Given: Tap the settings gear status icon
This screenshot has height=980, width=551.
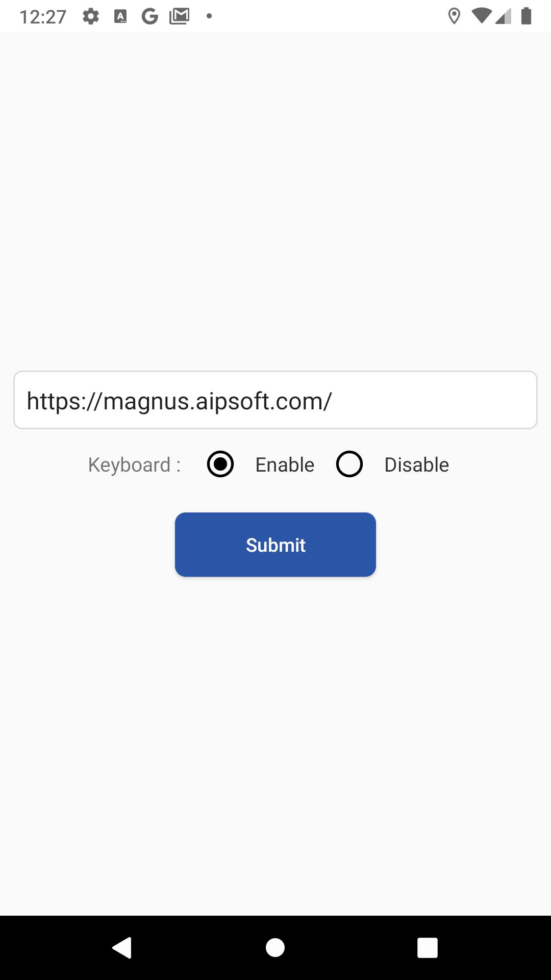Looking at the screenshot, I should point(91,16).
